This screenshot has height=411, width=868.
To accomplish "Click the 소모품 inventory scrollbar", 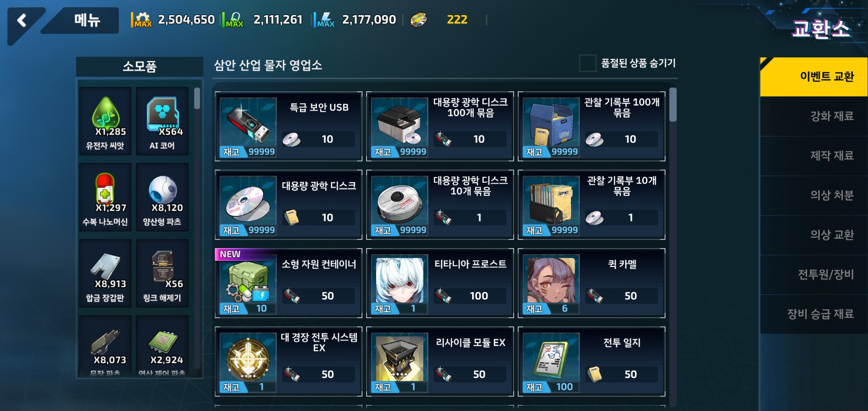I will [x=197, y=98].
